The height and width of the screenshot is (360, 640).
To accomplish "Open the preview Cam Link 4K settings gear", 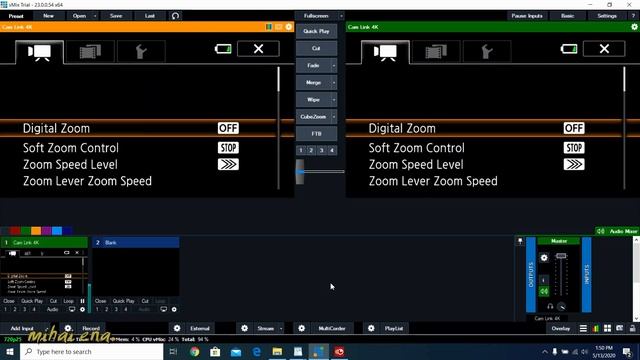I will click(x=289, y=27).
